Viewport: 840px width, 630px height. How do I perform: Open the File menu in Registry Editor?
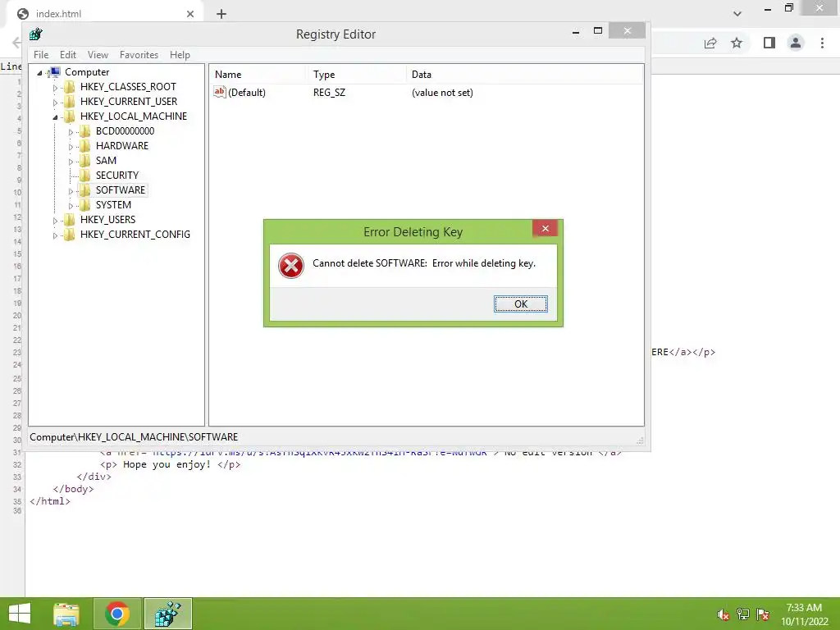41,55
